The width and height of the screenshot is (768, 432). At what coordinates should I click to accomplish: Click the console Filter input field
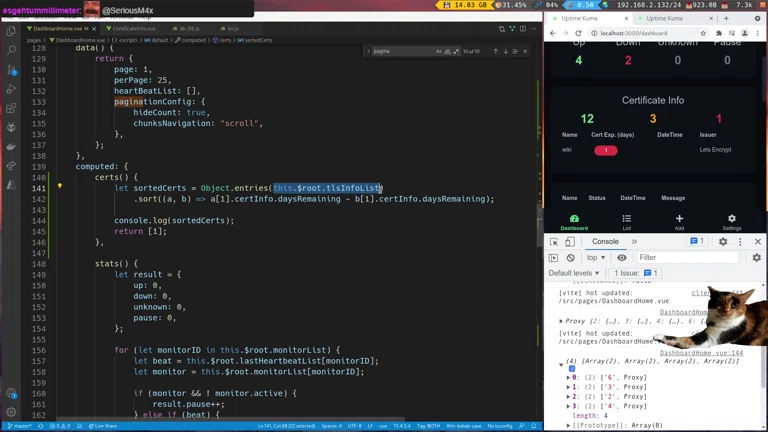click(x=690, y=257)
